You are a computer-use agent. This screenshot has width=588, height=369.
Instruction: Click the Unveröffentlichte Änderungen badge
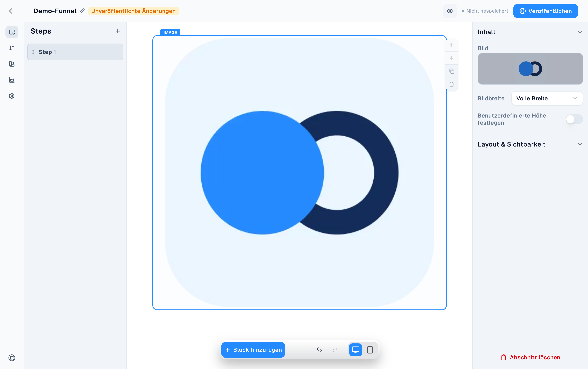(133, 11)
